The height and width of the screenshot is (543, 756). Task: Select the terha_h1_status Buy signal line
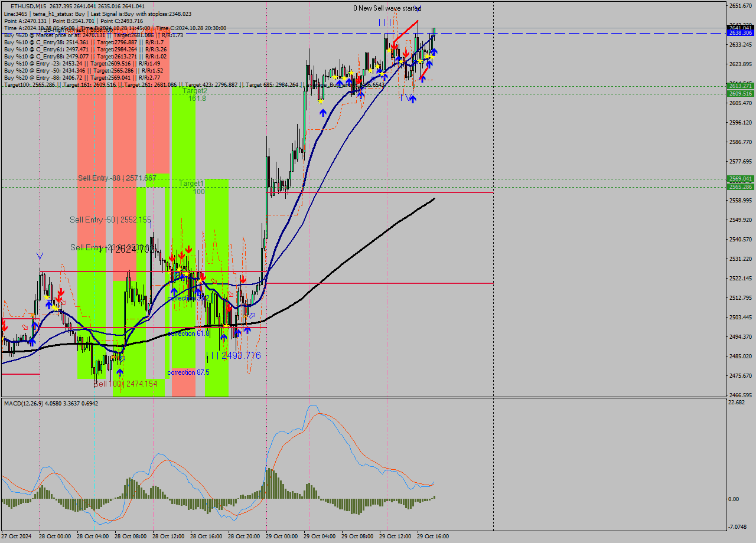pos(97,14)
